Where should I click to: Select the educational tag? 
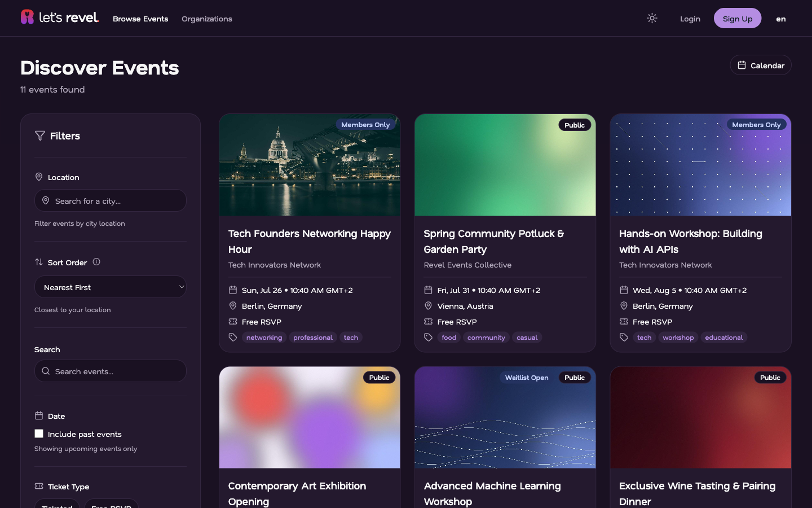click(724, 338)
